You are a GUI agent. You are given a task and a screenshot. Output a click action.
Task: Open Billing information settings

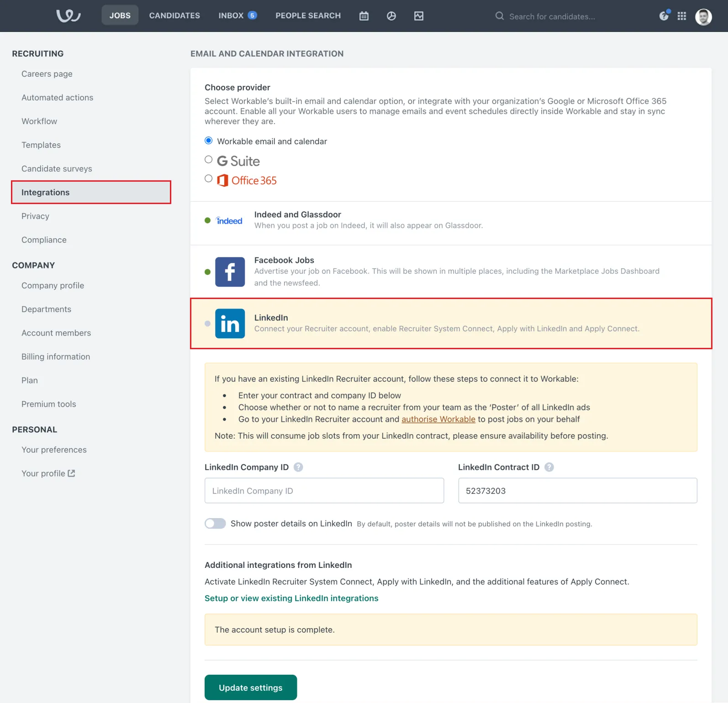pyautogui.click(x=56, y=357)
